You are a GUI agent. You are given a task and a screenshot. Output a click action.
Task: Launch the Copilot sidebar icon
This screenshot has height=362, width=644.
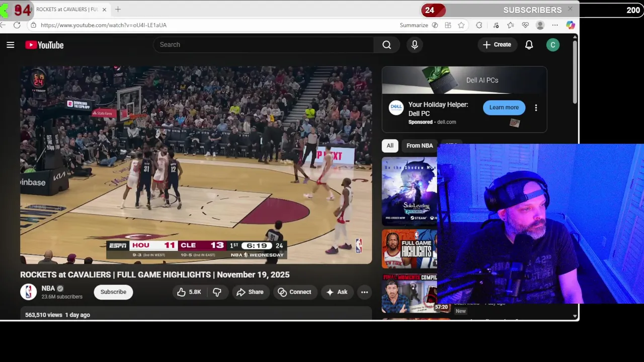pos(570,25)
